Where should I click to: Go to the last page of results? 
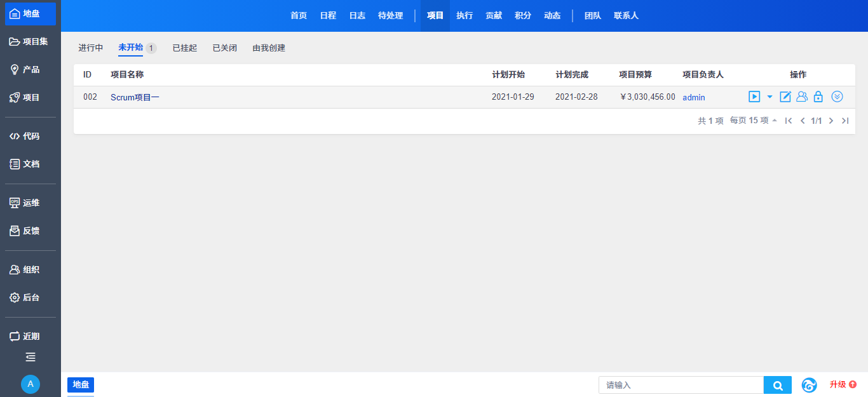(x=845, y=121)
